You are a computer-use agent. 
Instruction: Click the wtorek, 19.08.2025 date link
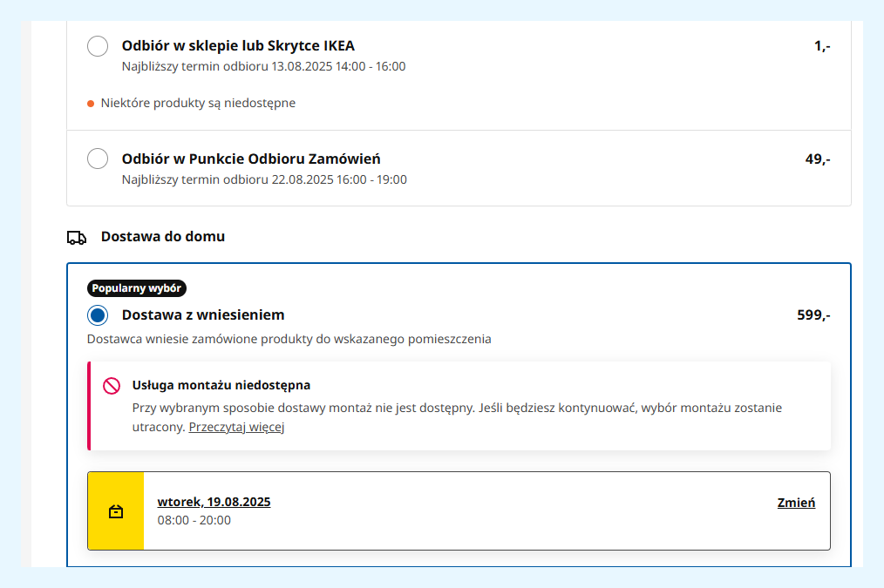pos(214,502)
